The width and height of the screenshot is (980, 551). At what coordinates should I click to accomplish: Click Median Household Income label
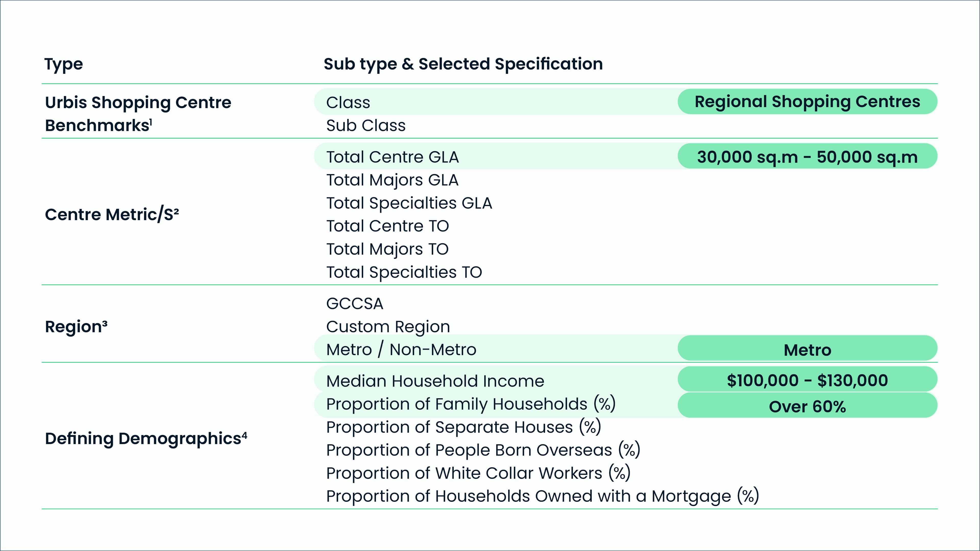pyautogui.click(x=435, y=381)
